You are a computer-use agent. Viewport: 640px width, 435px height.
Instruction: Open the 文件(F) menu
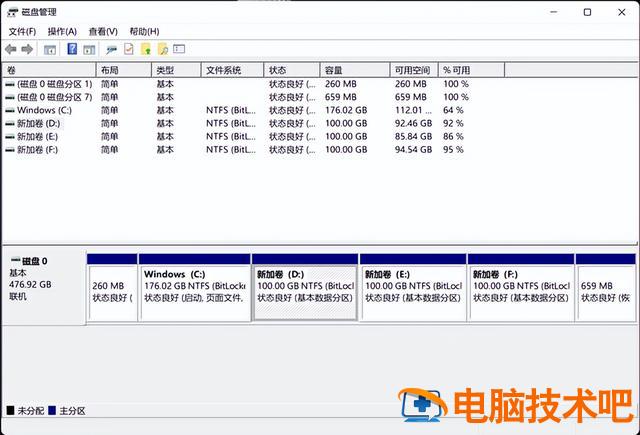[22, 31]
